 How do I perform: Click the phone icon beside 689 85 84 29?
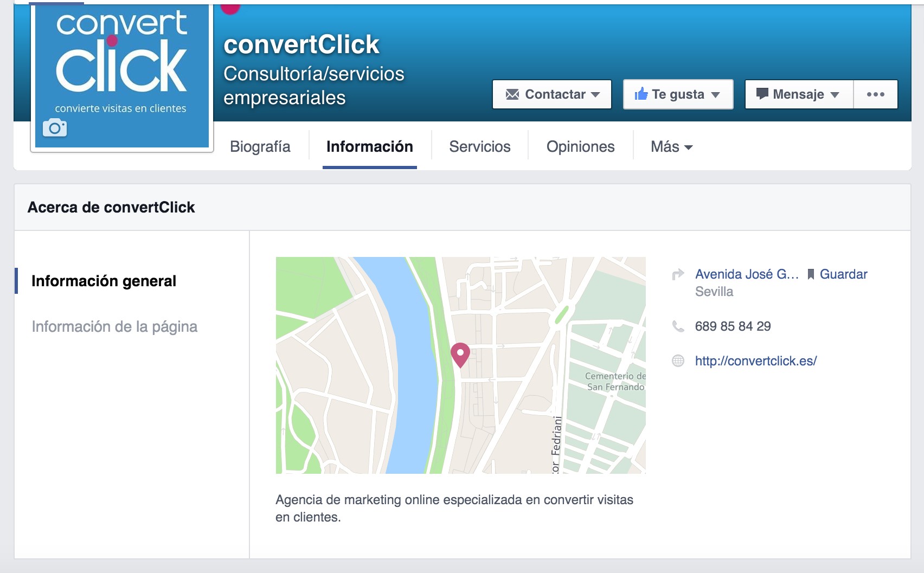click(x=678, y=326)
